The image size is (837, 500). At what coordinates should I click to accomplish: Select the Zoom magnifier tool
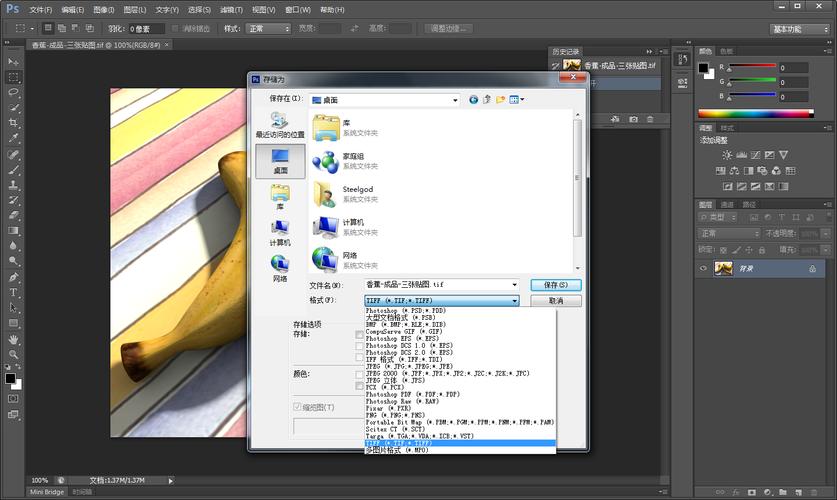click(x=14, y=354)
